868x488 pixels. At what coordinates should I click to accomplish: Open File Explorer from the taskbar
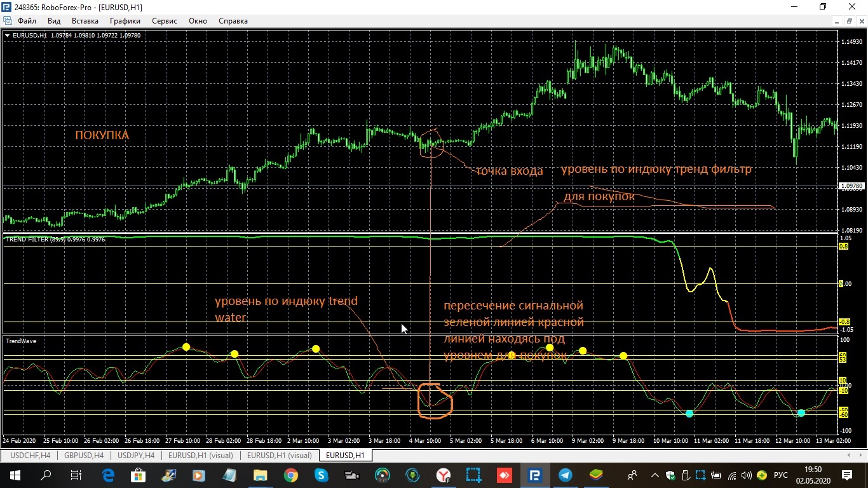(260, 475)
